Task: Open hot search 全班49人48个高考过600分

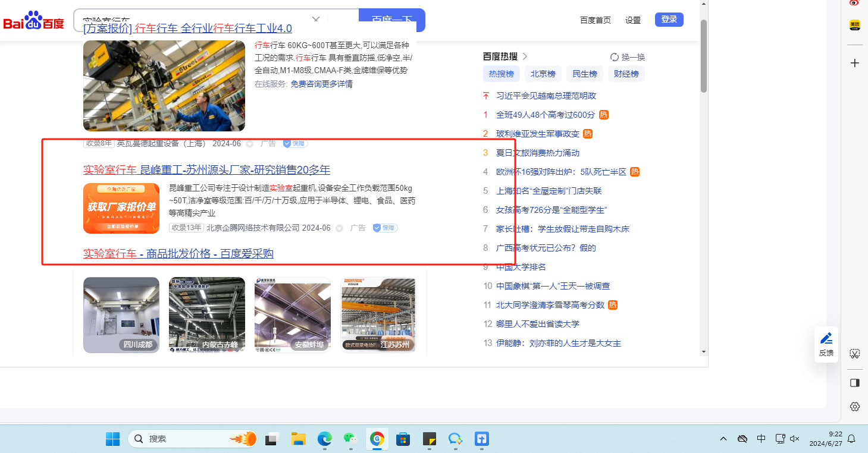Action: [x=546, y=115]
